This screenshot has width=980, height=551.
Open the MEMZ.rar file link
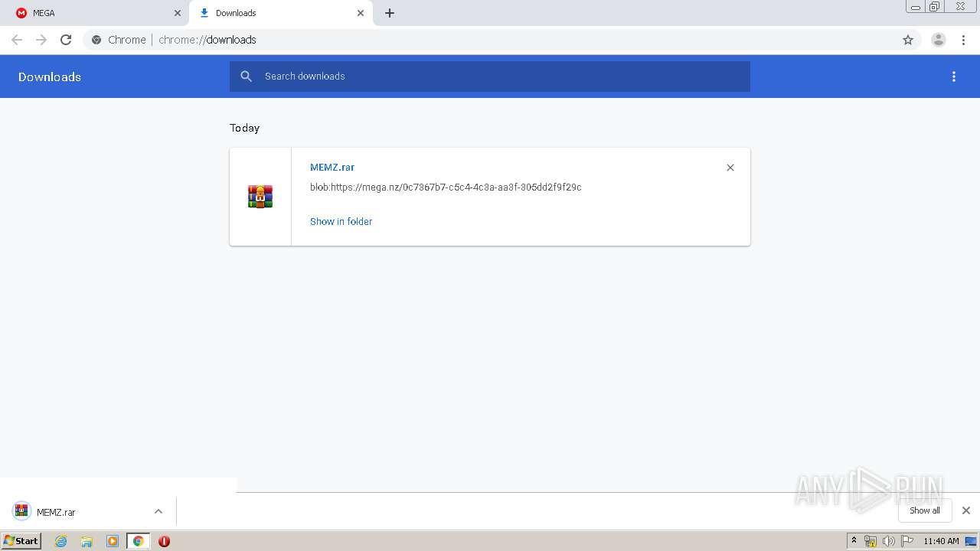332,167
